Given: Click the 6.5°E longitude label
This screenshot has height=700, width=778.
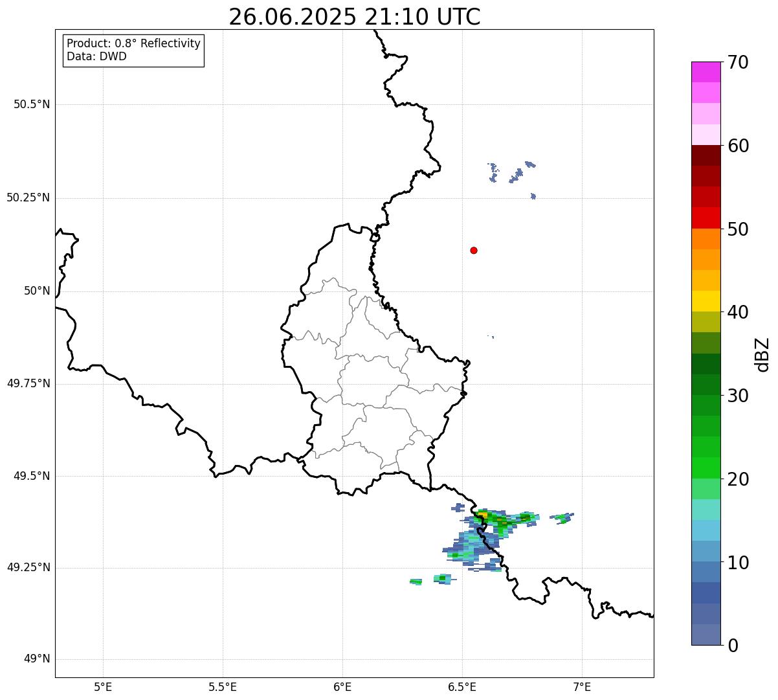Looking at the screenshot, I should pyautogui.click(x=463, y=687).
